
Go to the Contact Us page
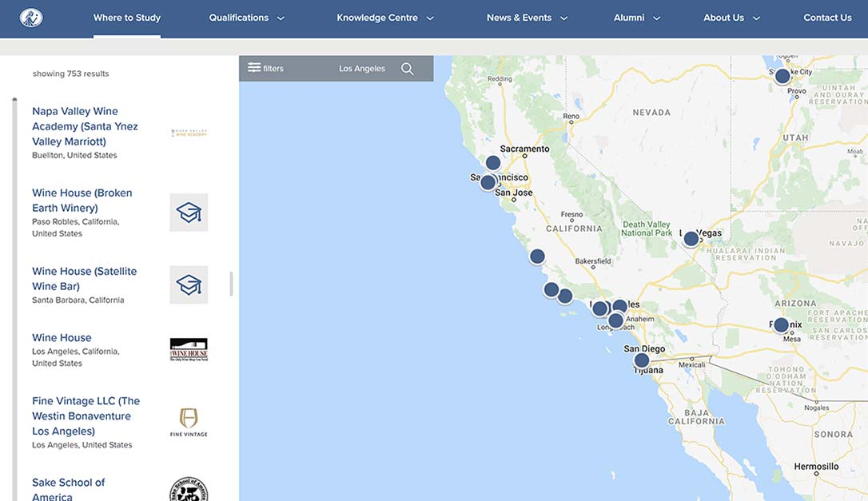pos(827,18)
